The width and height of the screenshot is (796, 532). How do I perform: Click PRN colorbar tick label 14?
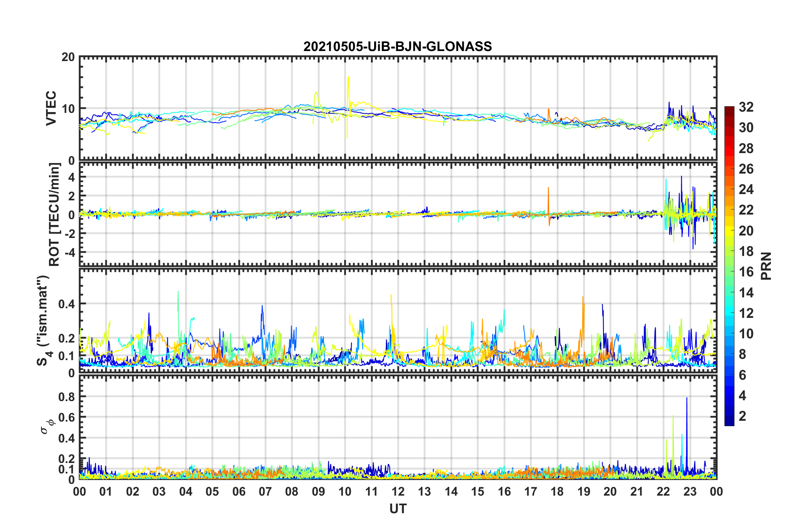746,292
